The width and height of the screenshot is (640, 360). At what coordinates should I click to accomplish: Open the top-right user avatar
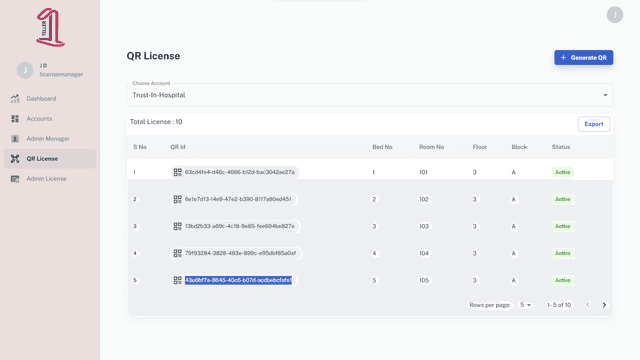coord(615,15)
